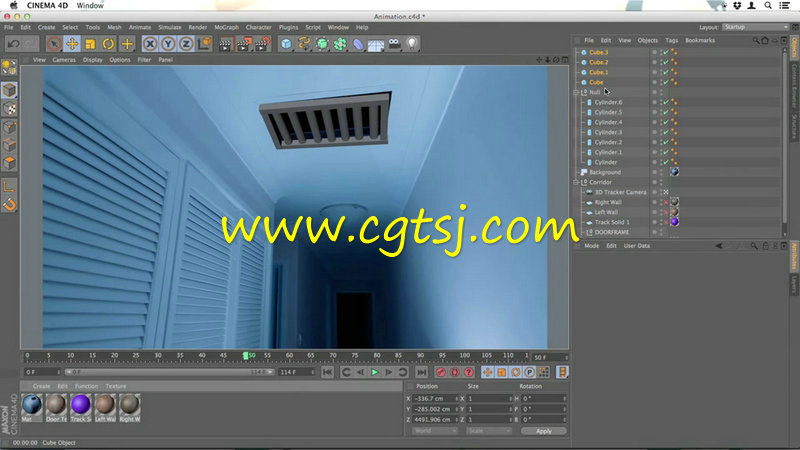Open the Layout dropdown showing Startup
800x450 pixels.
pyautogui.click(x=756, y=27)
